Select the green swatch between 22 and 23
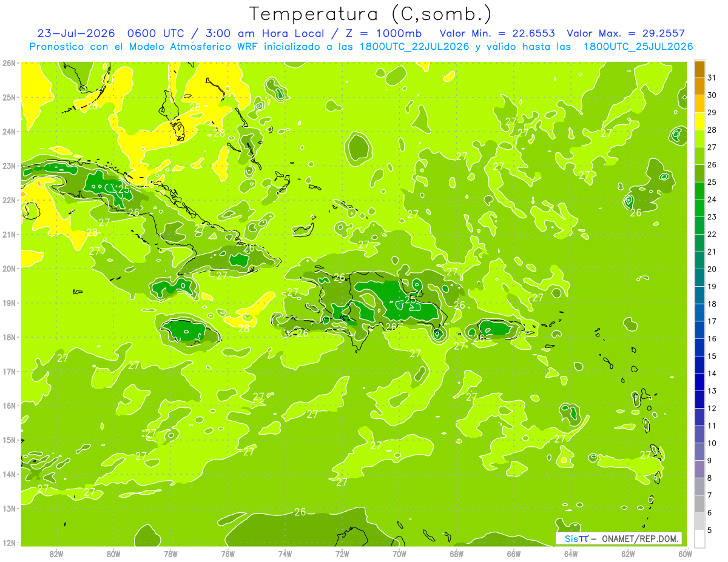The height and width of the screenshot is (562, 728). pos(699,226)
